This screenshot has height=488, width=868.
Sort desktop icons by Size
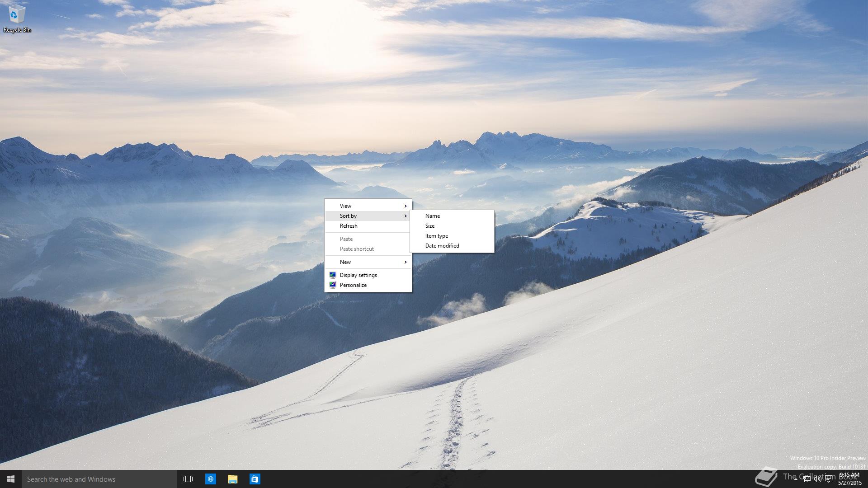[452, 226]
